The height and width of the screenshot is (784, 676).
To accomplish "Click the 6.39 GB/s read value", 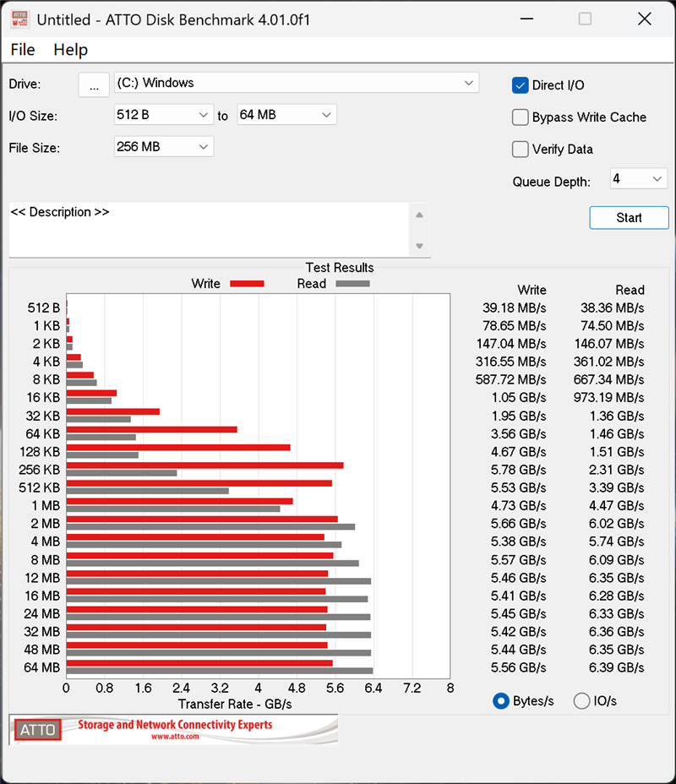I will tap(616, 667).
